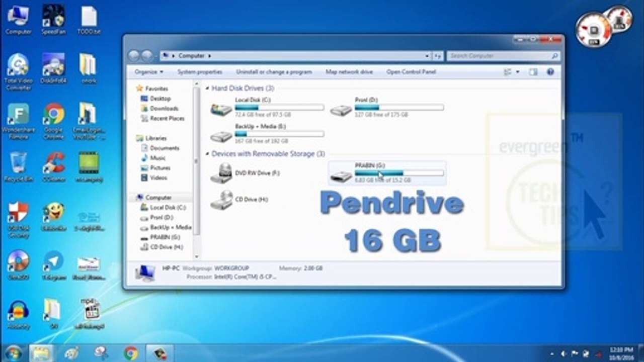Open the Recycle Bin on desktop
644x362 pixels.
18,167
